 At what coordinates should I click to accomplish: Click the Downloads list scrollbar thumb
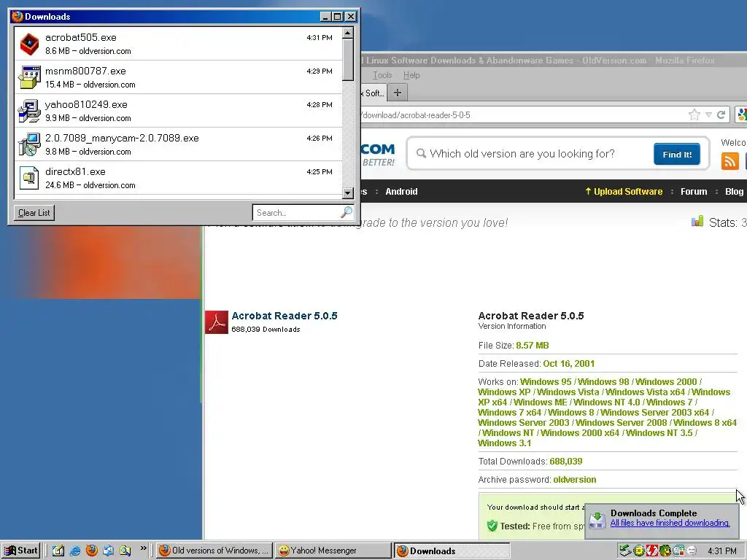pyautogui.click(x=348, y=60)
